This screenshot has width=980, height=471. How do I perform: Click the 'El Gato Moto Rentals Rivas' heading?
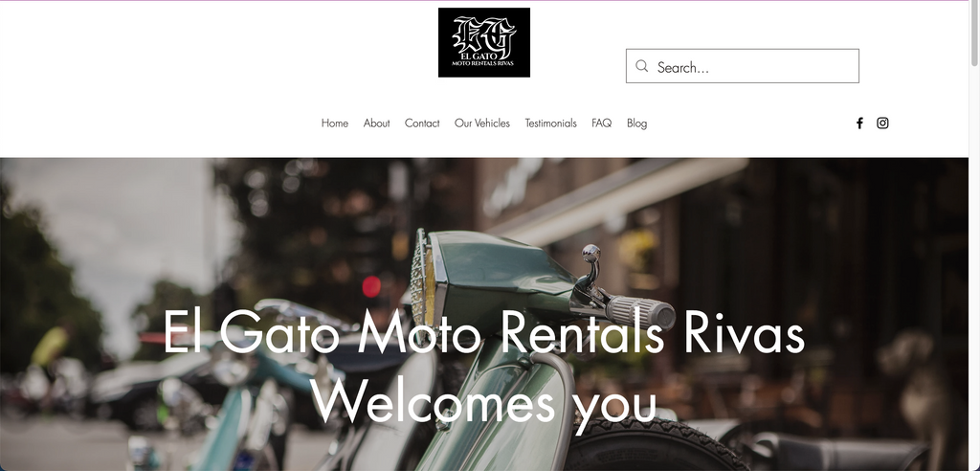[x=483, y=333]
